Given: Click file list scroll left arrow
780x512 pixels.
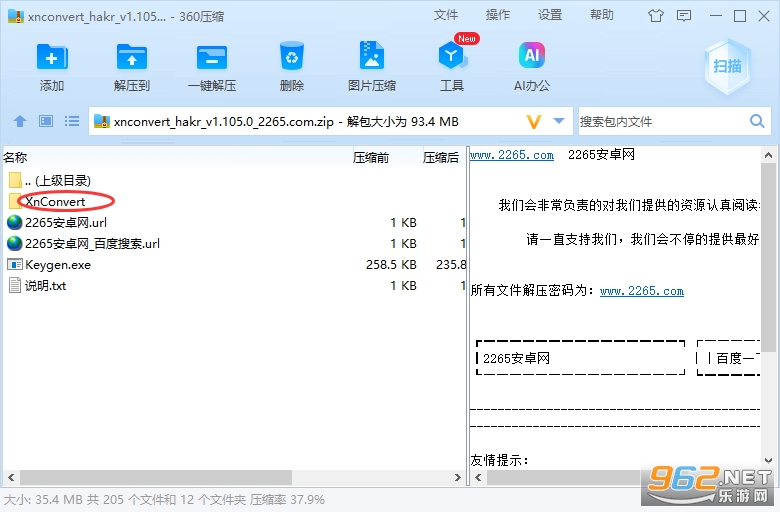Looking at the screenshot, I should pos(11,478).
